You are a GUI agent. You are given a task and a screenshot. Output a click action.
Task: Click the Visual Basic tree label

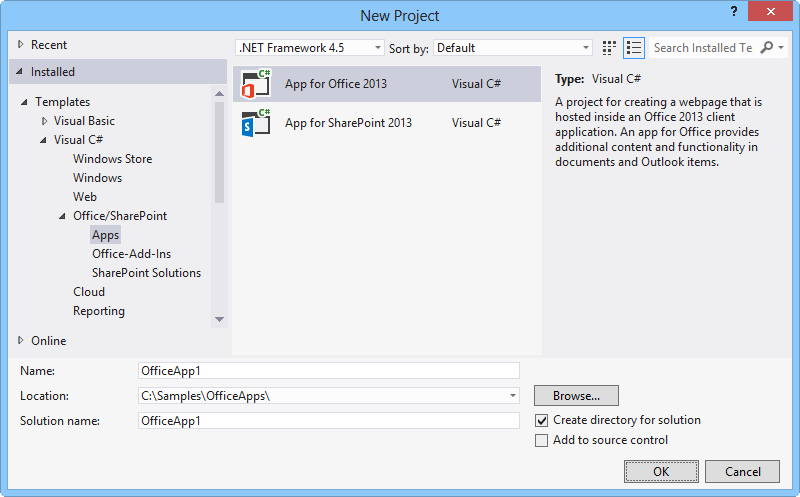pos(84,121)
